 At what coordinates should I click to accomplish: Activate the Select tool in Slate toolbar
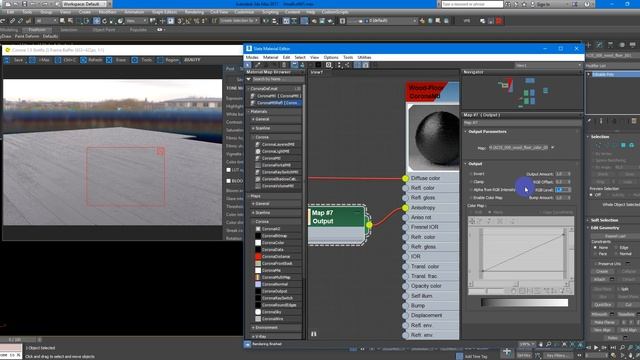pyautogui.click(x=248, y=65)
